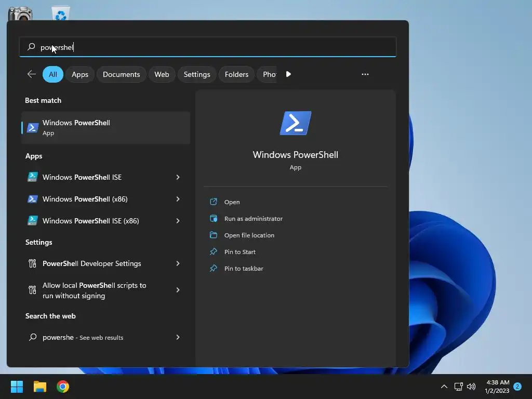Click the camera desktop icon
532x399 pixels.
(20, 14)
